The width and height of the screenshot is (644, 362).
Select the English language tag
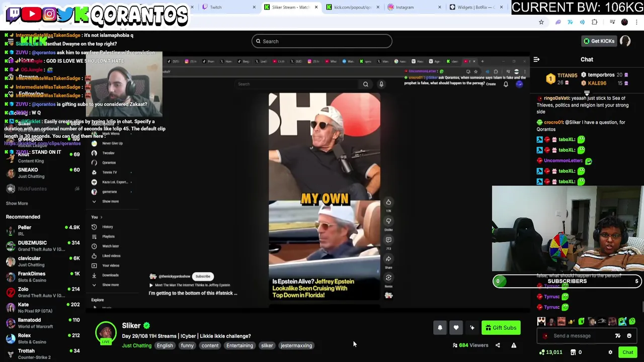click(165, 345)
